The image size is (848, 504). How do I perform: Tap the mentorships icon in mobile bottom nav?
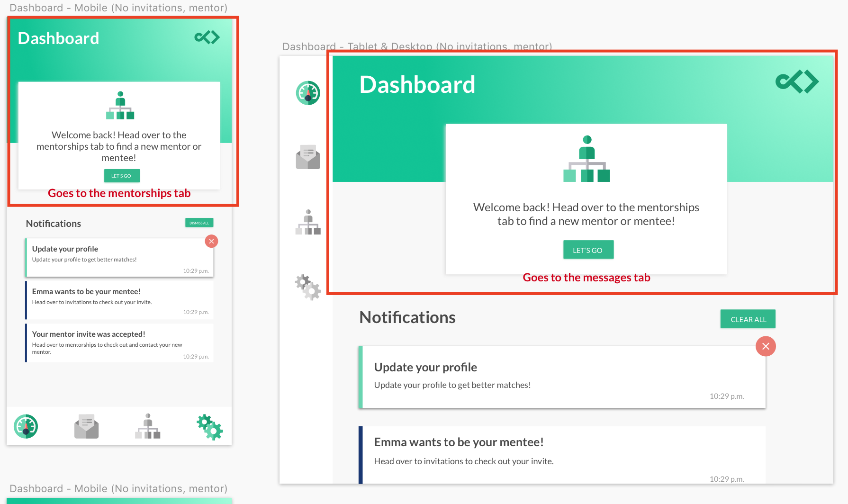pos(147,426)
